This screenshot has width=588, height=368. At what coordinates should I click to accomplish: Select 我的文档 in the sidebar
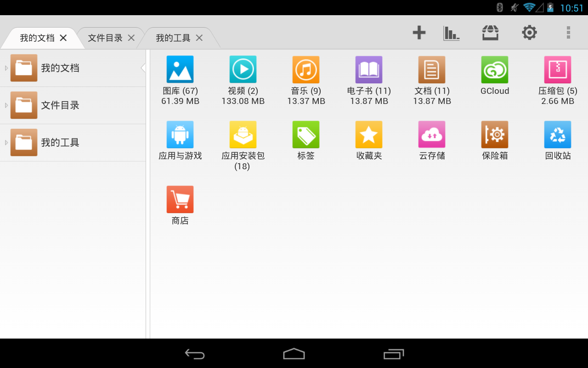click(73, 68)
